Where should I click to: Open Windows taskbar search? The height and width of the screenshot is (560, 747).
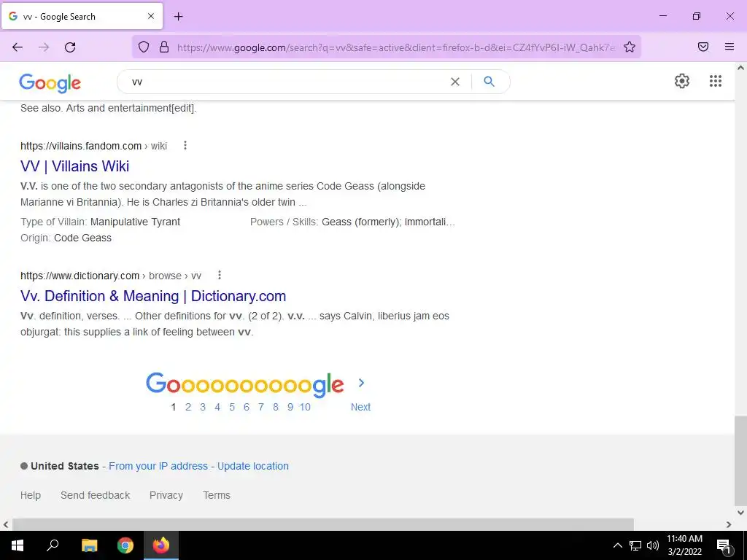(x=53, y=545)
